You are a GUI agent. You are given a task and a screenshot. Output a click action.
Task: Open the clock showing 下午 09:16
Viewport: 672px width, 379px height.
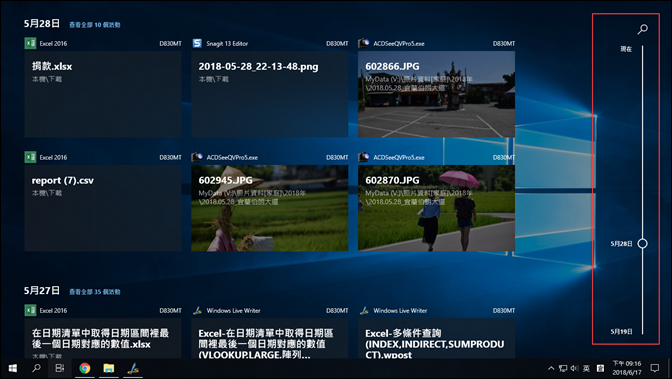[x=627, y=368]
